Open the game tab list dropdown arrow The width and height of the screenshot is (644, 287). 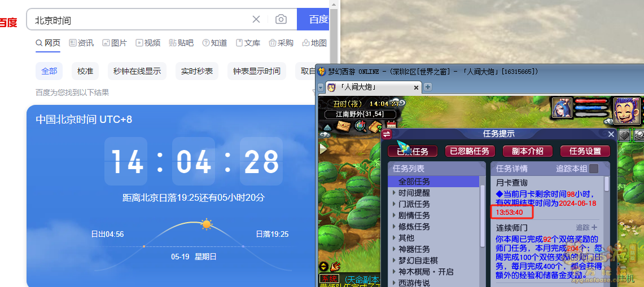point(321,87)
